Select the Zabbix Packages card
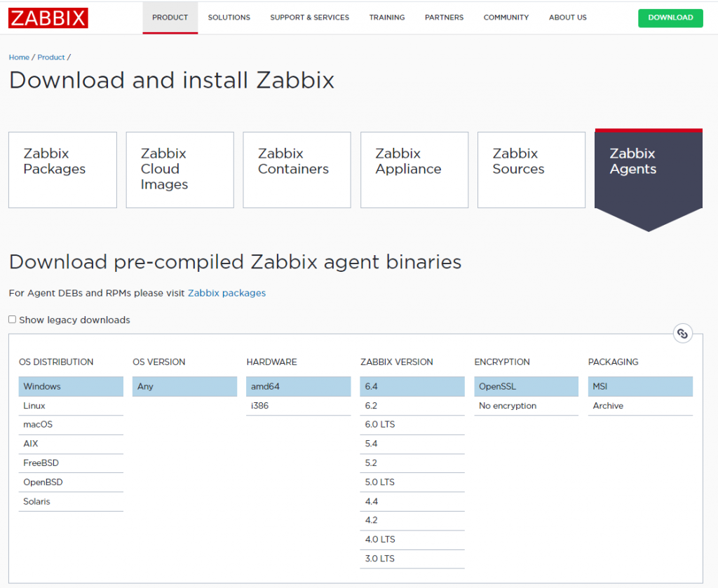This screenshot has height=588, width=718. coord(62,170)
